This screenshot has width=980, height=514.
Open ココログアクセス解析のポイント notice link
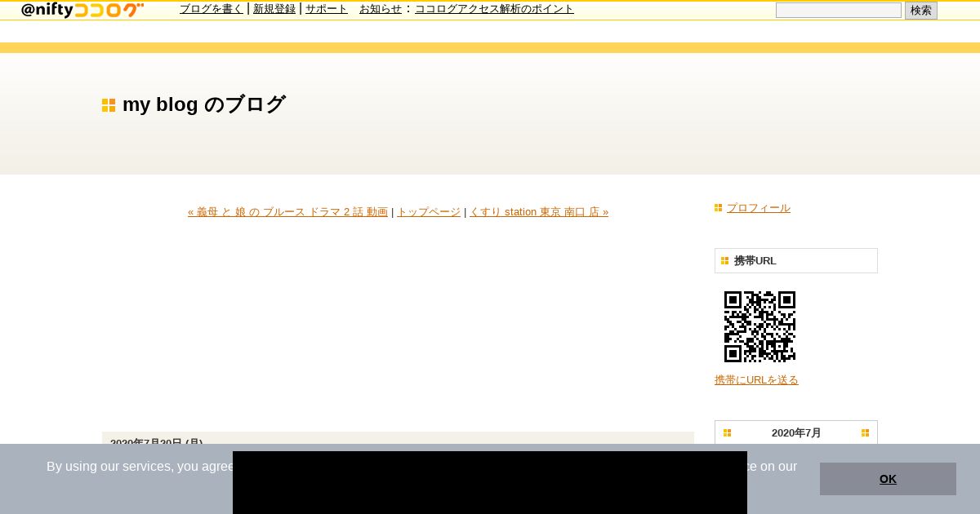pyautogui.click(x=494, y=9)
